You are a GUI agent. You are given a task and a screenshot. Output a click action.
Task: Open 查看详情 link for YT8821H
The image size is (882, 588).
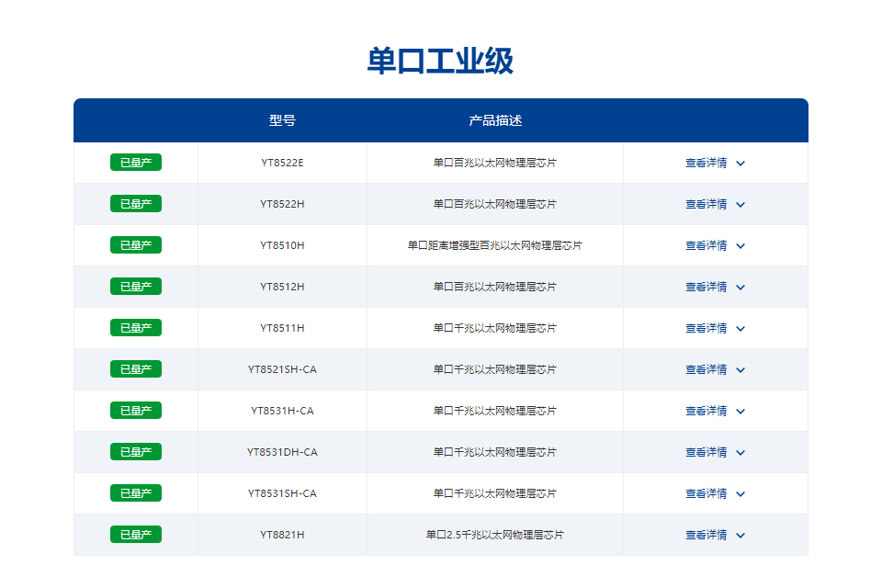(x=706, y=535)
